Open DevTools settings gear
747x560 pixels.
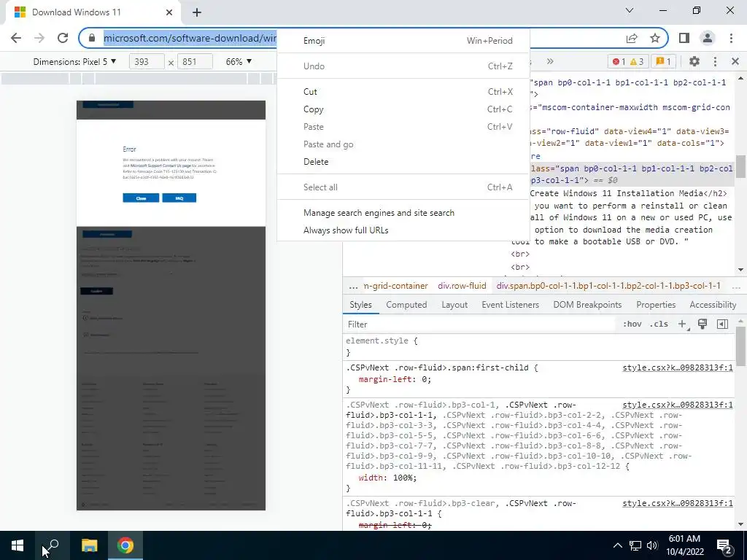(694, 61)
